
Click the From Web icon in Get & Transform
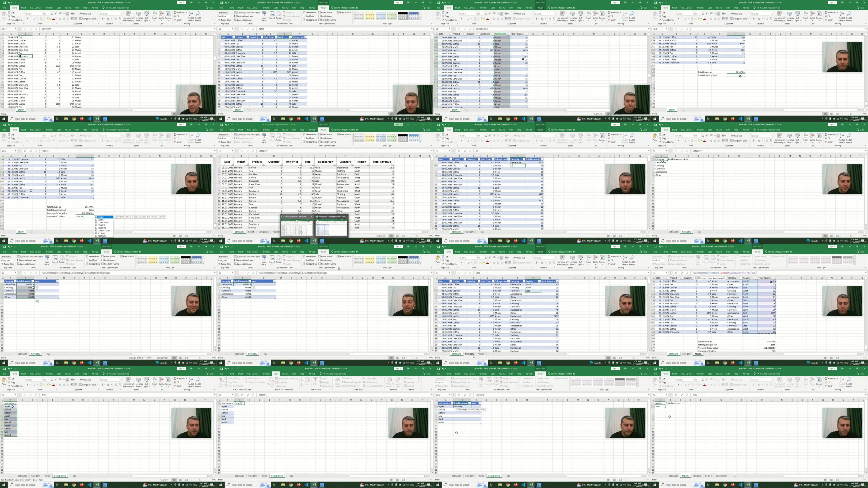pyautogui.click(x=226, y=382)
